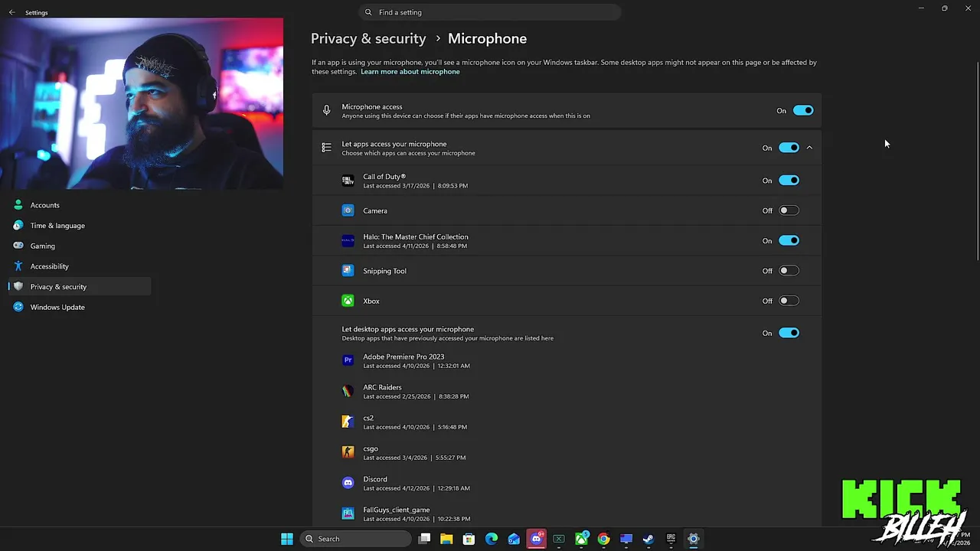980x551 pixels.
Task: Open Gaming settings
Action: click(x=80, y=246)
